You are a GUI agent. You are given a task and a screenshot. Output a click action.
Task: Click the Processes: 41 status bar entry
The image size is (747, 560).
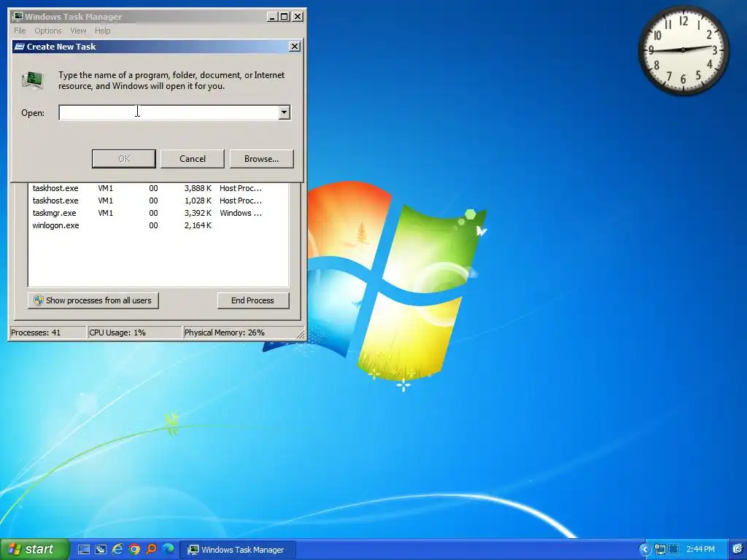pyautogui.click(x=47, y=332)
